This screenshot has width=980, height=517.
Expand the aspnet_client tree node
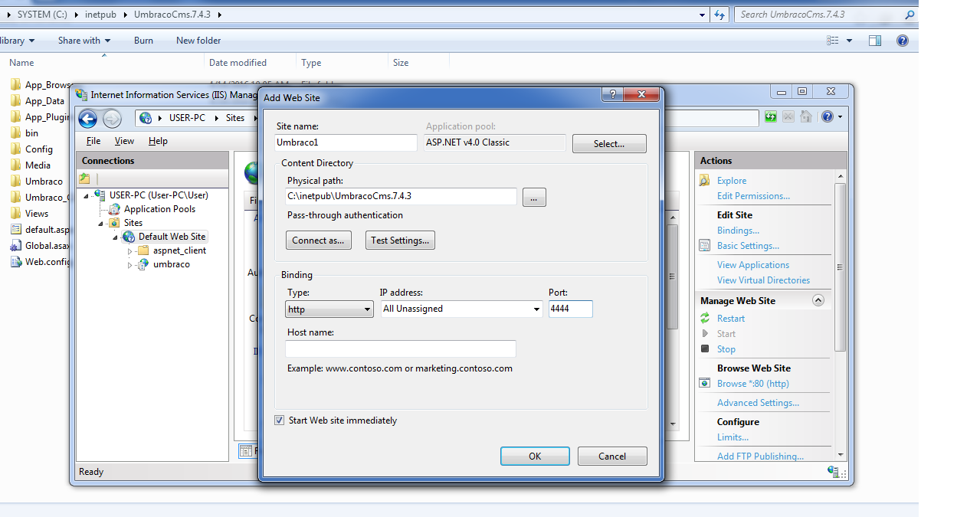pyautogui.click(x=130, y=251)
